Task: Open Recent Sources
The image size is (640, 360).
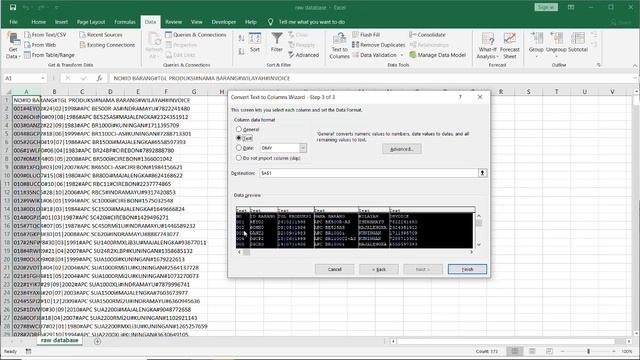Action: click(x=100, y=35)
